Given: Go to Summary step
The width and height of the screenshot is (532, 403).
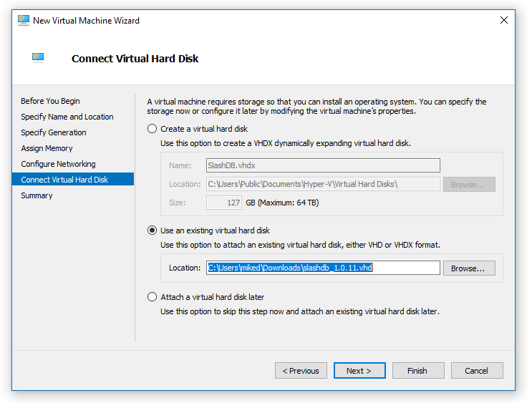Looking at the screenshot, I should pos(37,195).
